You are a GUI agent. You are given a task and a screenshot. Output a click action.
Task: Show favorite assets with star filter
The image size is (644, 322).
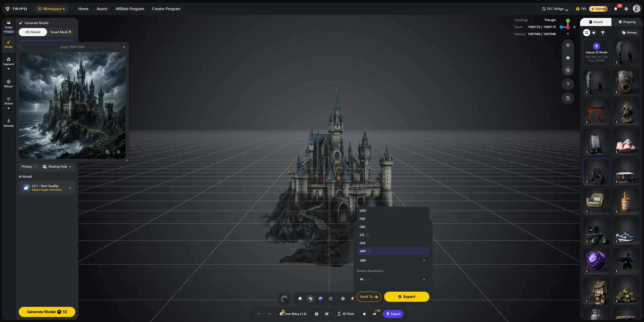(x=594, y=33)
